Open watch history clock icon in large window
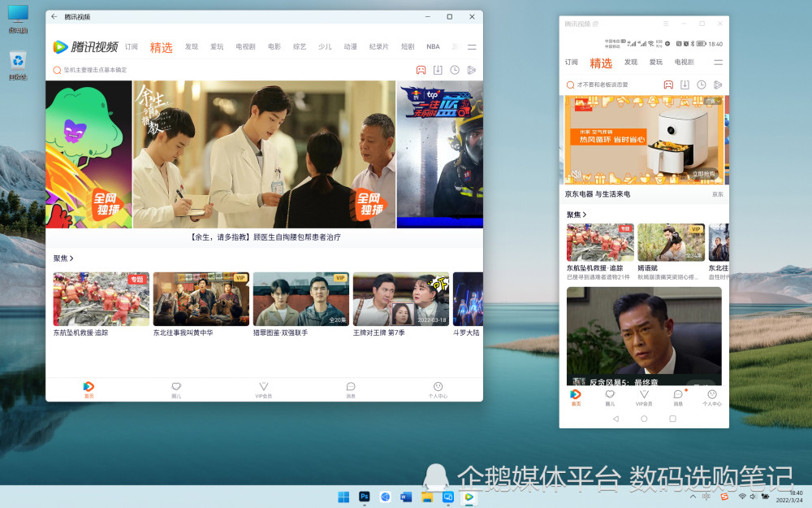The image size is (812, 508). [455, 71]
